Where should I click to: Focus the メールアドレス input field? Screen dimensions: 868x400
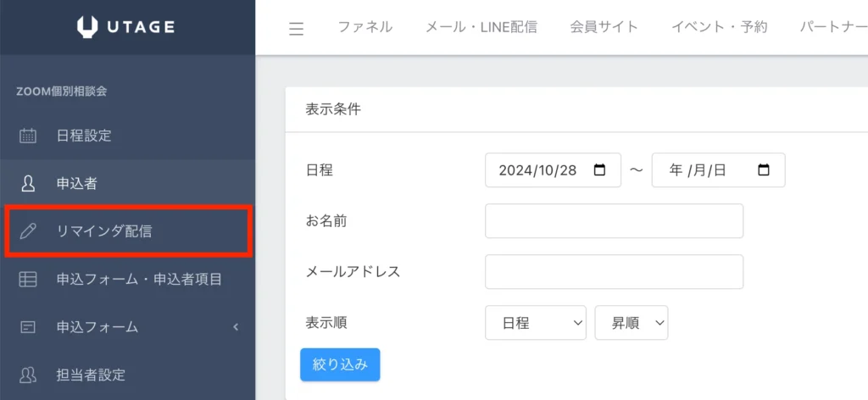[x=615, y=272]
